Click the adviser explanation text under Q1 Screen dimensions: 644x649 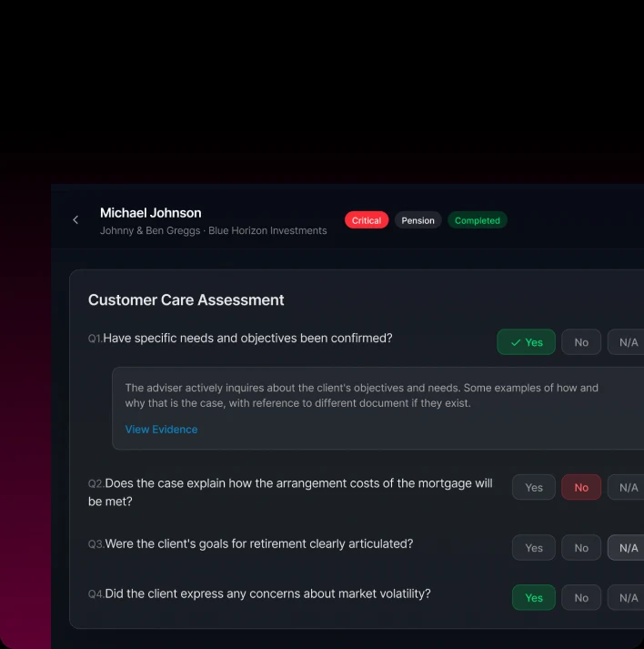tap(362, 395)
